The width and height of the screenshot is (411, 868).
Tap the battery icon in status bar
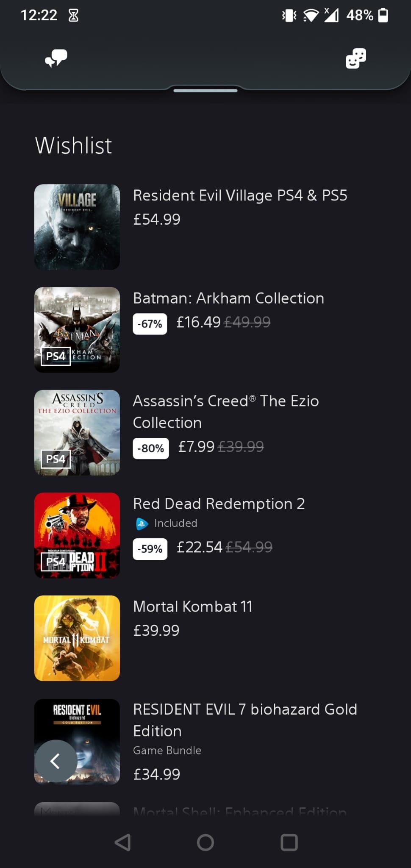(383, 15)
